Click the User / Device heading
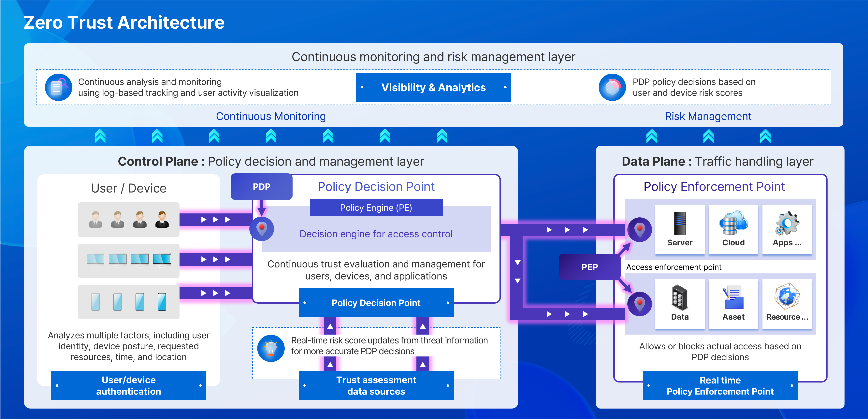Screen dimensions: 868x419 [129, 188]
